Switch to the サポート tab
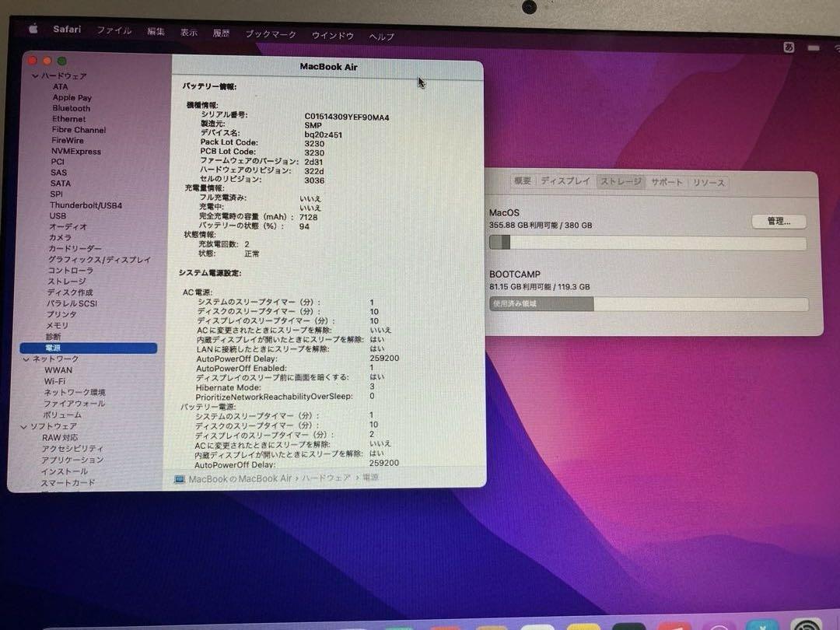The image size is (840, 630). (667, 182)
